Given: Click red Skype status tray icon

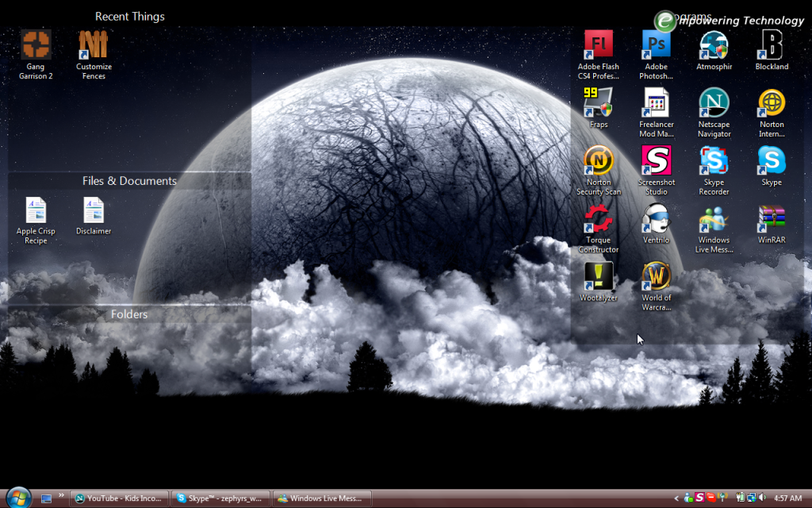Looking at the screenshot, I should (711, 498).
